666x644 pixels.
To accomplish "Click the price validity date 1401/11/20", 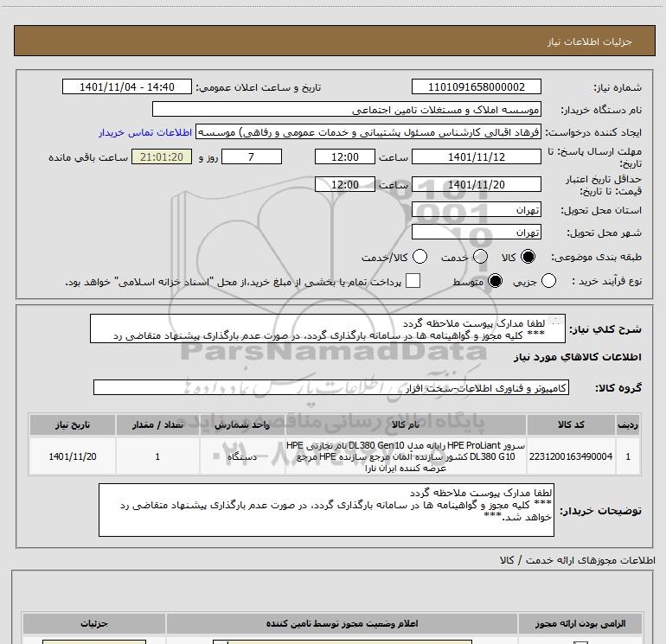I will point(476,184).
